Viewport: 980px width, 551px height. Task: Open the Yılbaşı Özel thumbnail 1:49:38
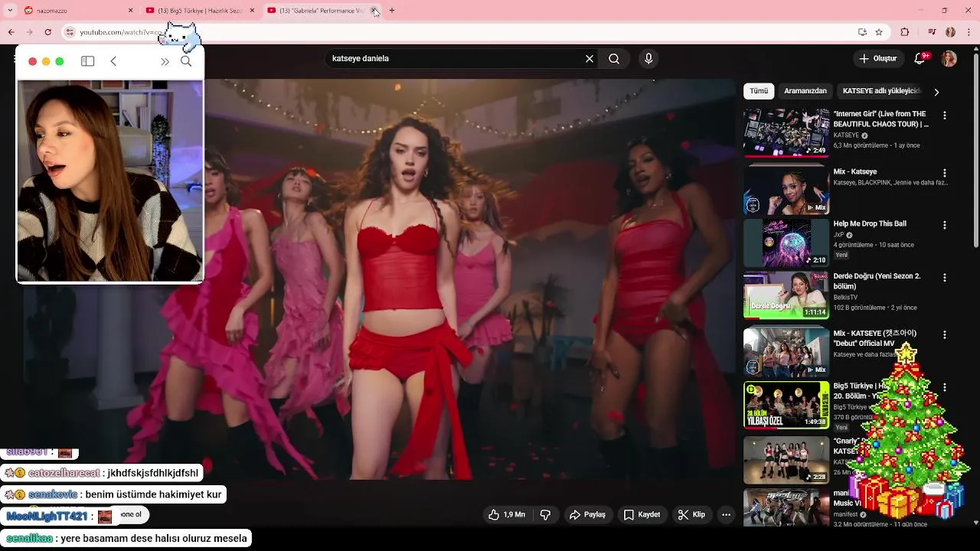pos(786,405)
